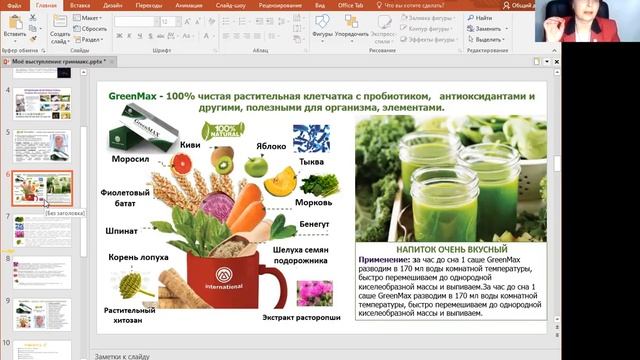
Task: Switch to the Slide Show (Слайд-шоу) tab
Action: point(231,5)
